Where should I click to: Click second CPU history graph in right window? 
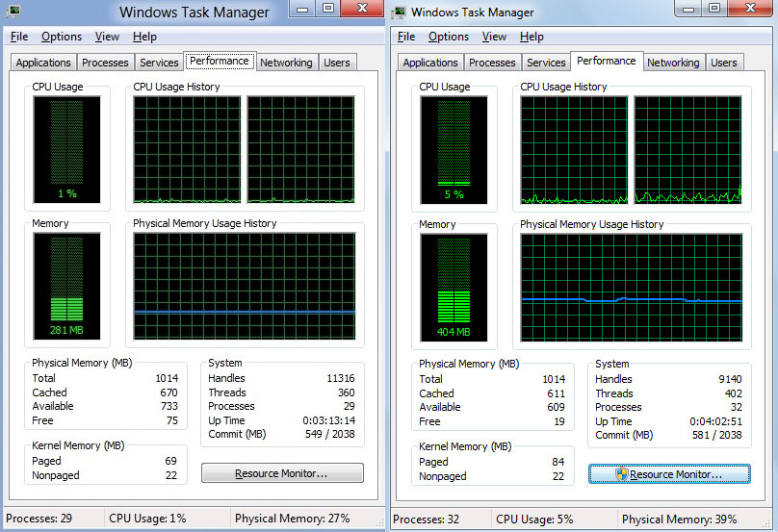click(688, 150)
